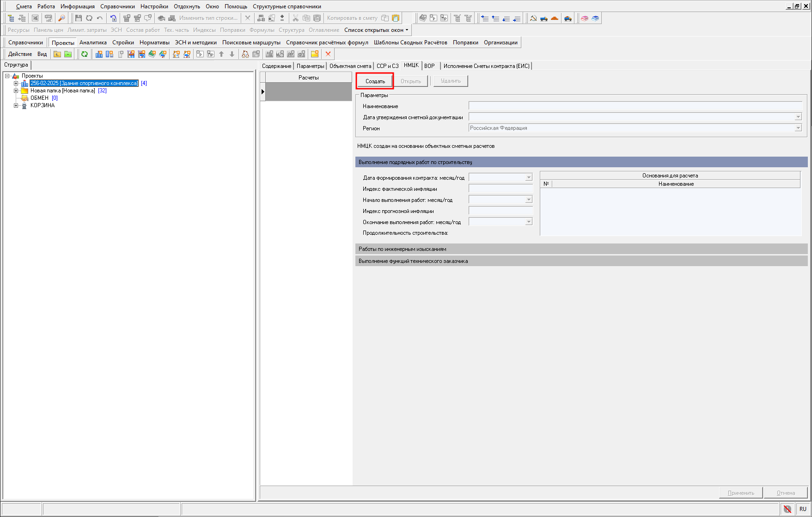The width and height of the screenshot is (812, 517).
Task: Open Список открытых окон dropdown
Action: point(376,30)
